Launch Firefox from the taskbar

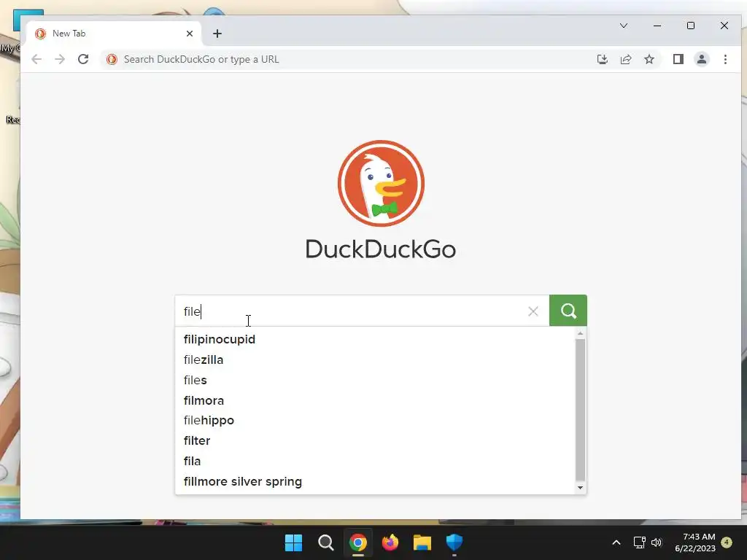[390, 542]
